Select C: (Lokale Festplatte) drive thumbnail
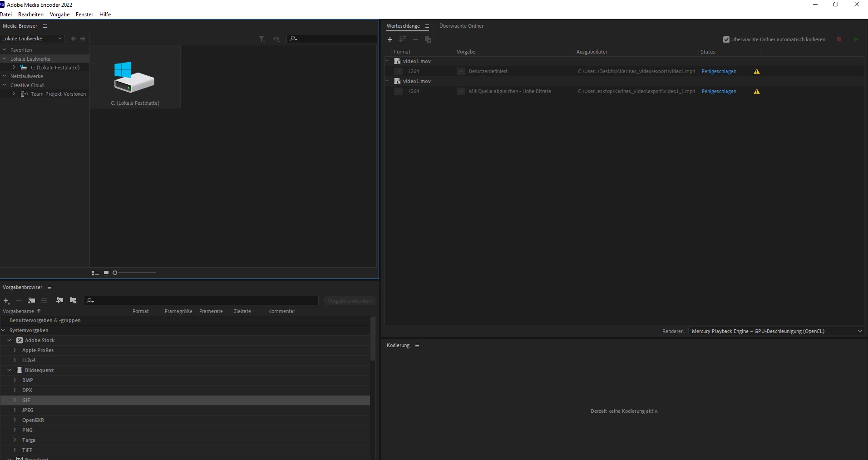Image resolution: width=868 pixels, height=460 pixels. click(135, 77)
